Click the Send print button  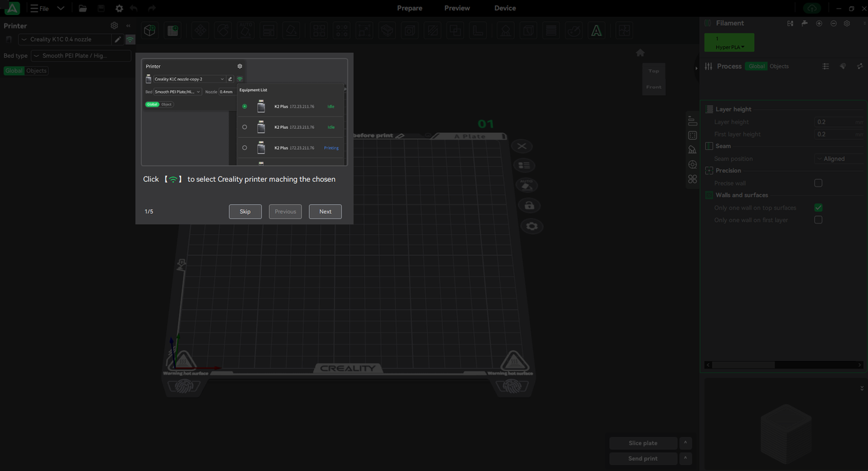tap(643, 459)
